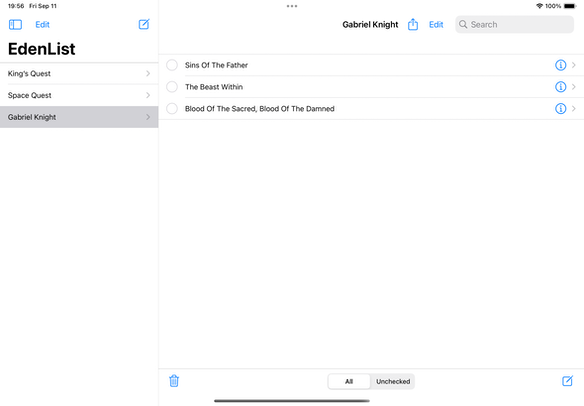The height and width of the screenshot is (406, 584).
Task: Tap Edit in the sidebar header
Action: 42,25
